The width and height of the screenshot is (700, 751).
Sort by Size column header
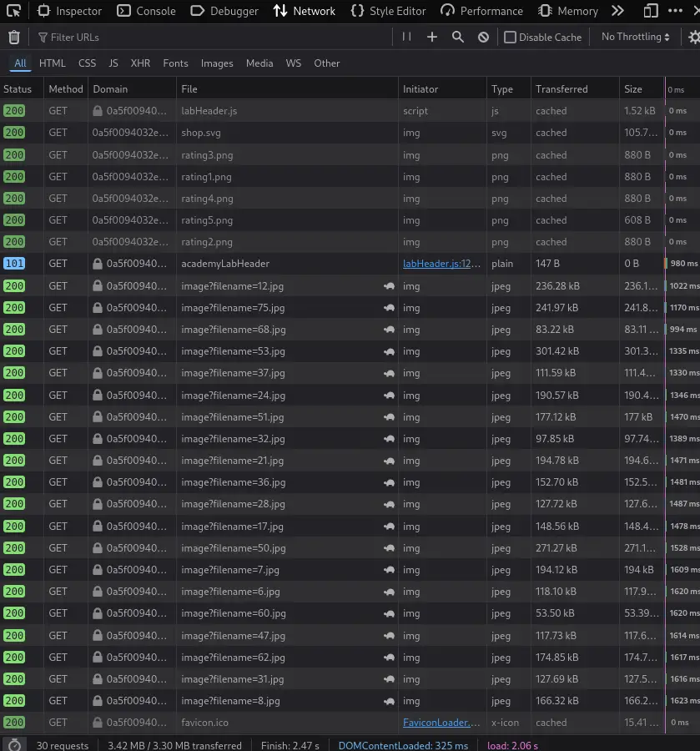click(x=642, y=89)
